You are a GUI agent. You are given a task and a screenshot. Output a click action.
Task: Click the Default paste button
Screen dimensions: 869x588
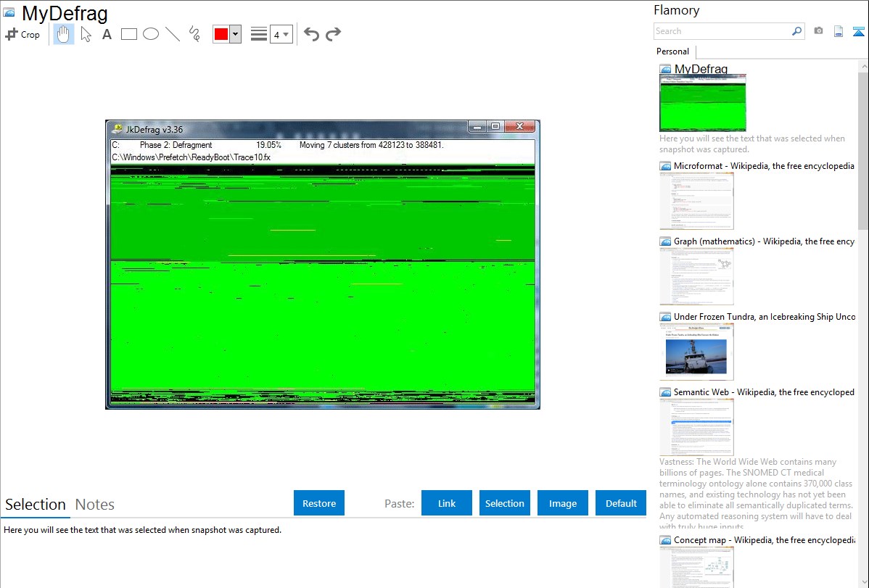(621, 503)
